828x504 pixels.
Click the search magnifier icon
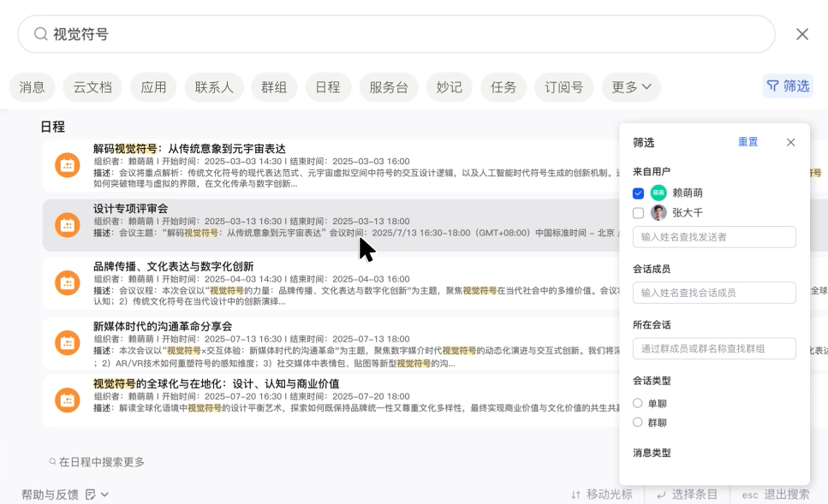point(40,34)
